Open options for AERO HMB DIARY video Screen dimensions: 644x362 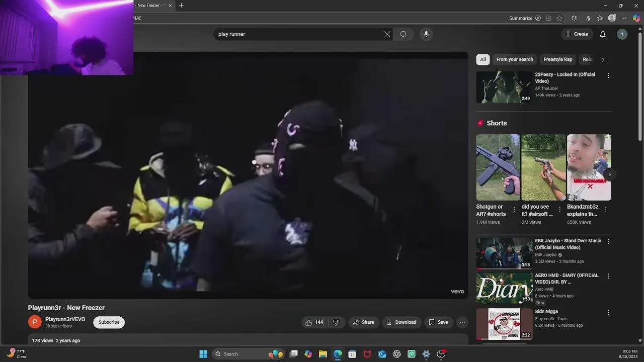(608, 276)
